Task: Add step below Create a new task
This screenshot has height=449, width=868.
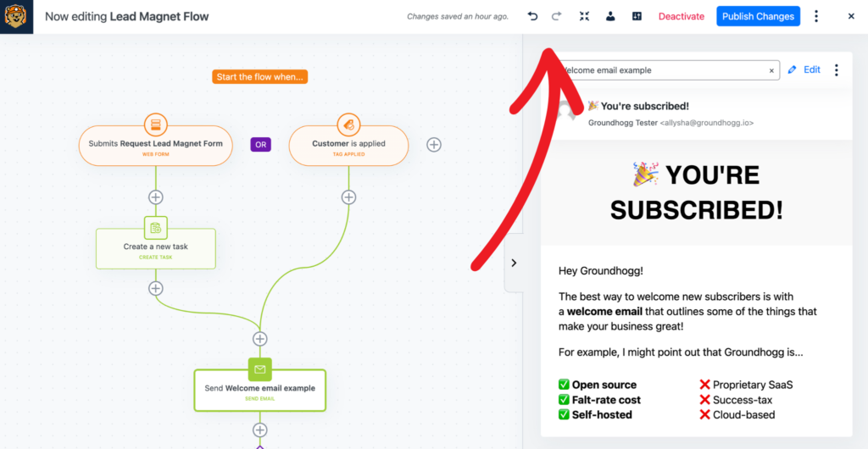Action: [156, 288]
